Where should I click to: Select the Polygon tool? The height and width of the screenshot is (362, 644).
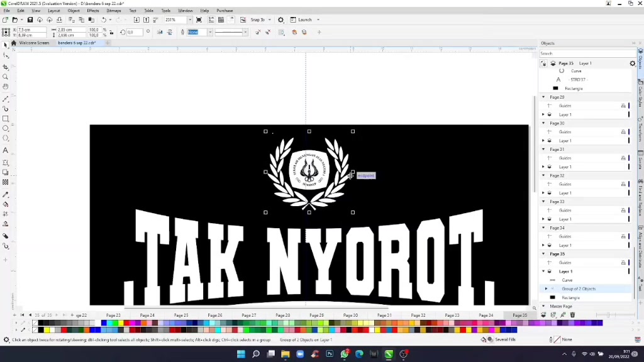coord(5,138)
